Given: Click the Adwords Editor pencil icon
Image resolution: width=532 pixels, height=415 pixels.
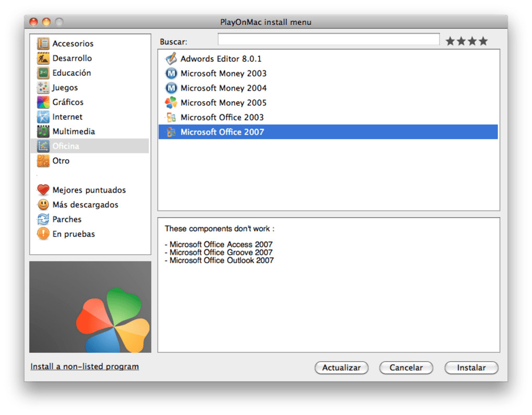Looking at the screenshot, I should [x=171, y=58].
